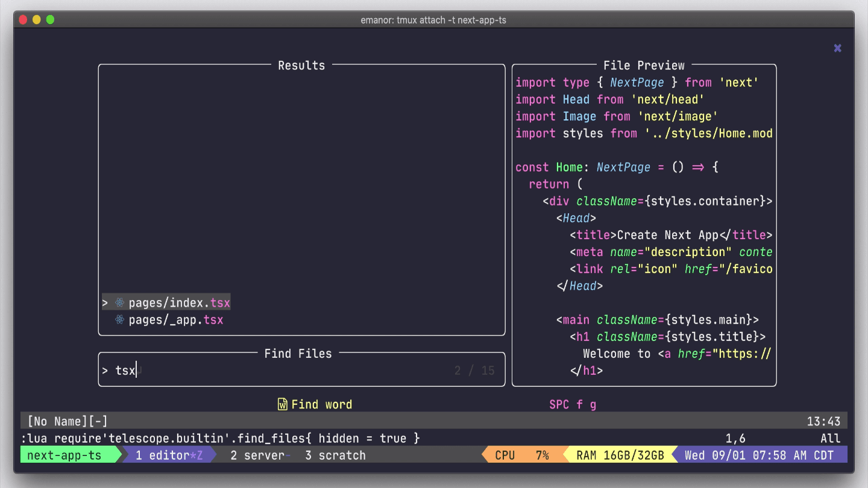Click the SPC f g keybinding hint
The width and height of the screenshot is (868, 488).
(572, 404)
